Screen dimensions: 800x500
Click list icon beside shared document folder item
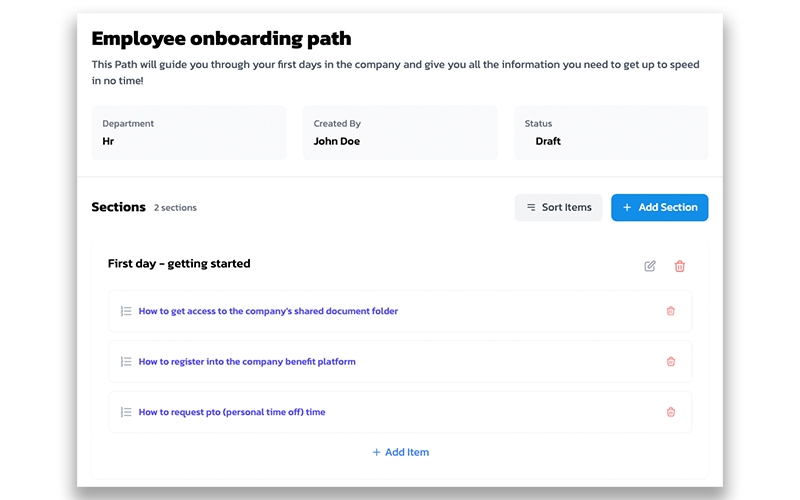click(126, 311)
